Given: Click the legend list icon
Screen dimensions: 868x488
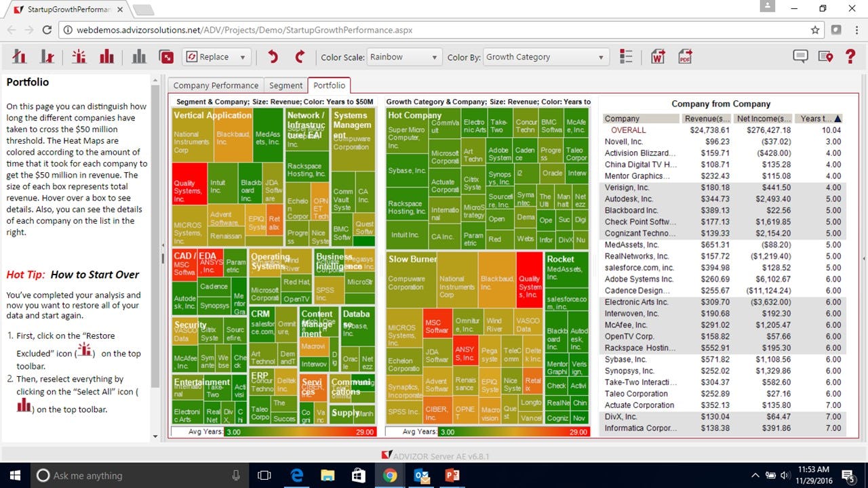Looking at the screenshot, I should pyautogui.click(x=625, y=57).
